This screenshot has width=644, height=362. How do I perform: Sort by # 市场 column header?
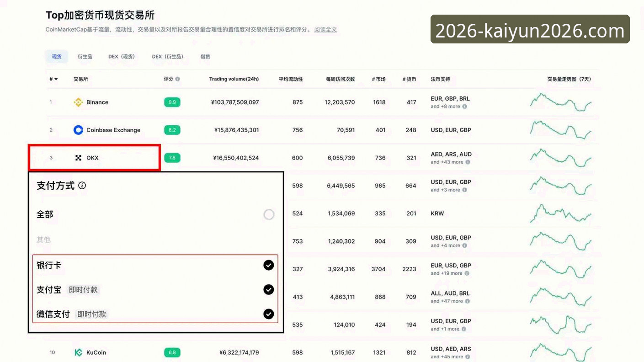pyautogui.click(x=379, y=79)
